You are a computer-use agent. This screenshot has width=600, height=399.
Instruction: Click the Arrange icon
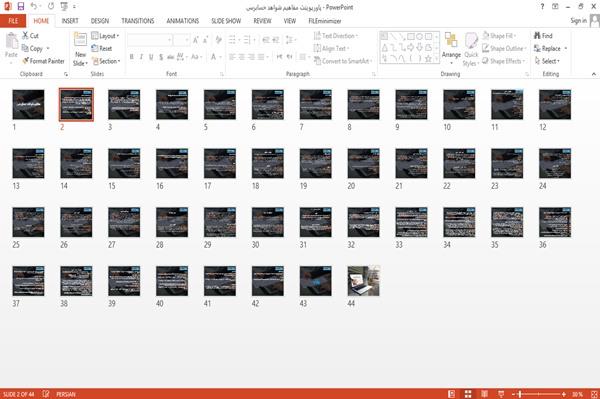click(x=451, y=41)
